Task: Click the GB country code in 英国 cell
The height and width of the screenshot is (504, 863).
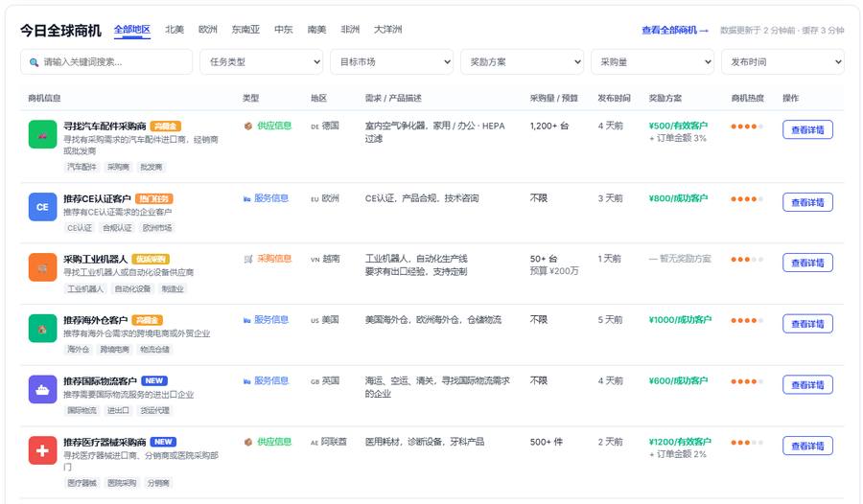Action: pyautogui.click(x=315, y=382)
